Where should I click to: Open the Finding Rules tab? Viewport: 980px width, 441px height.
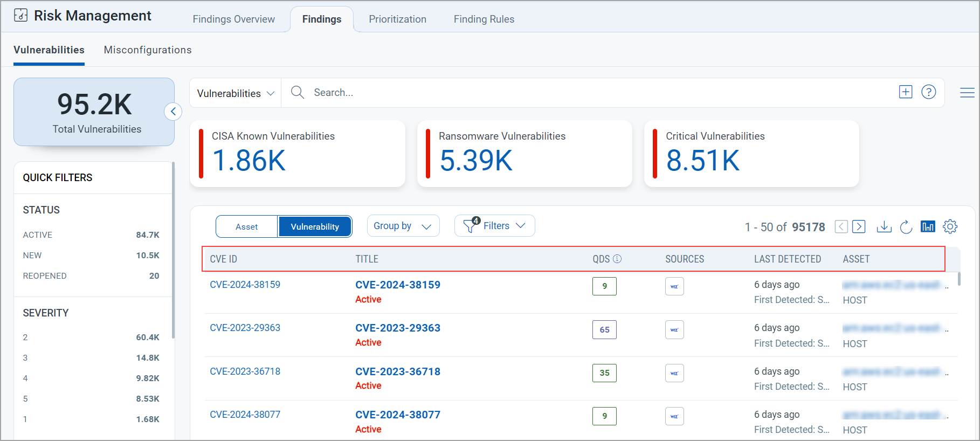pos(484,19)
